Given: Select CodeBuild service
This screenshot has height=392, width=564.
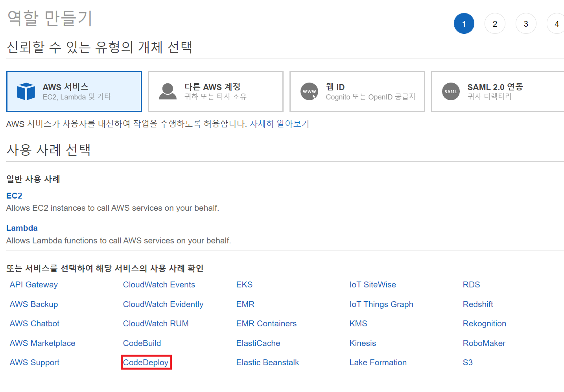Looking at the screenshot, I should click(x=142, y=343).
